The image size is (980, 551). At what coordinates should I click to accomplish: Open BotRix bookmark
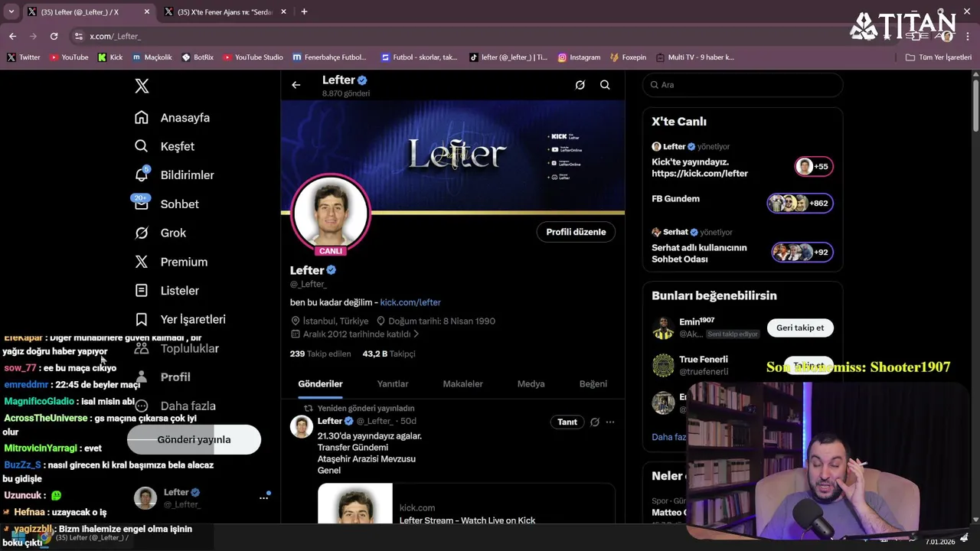tap(198, 57)
